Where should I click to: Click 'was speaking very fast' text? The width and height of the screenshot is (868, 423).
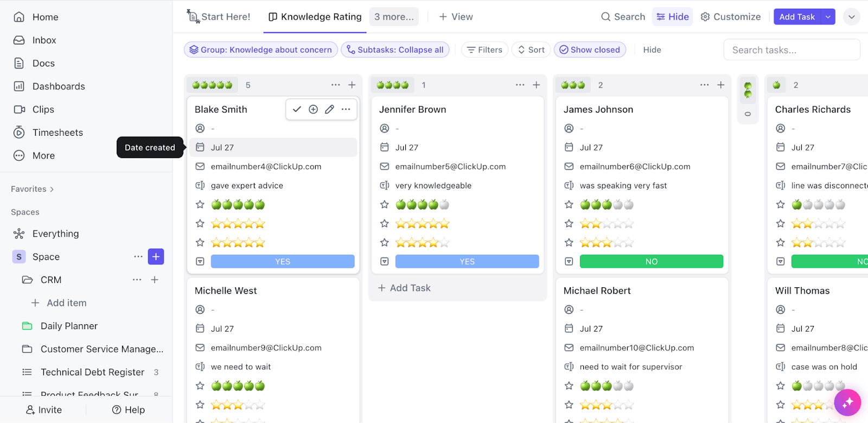coord(623,186)
